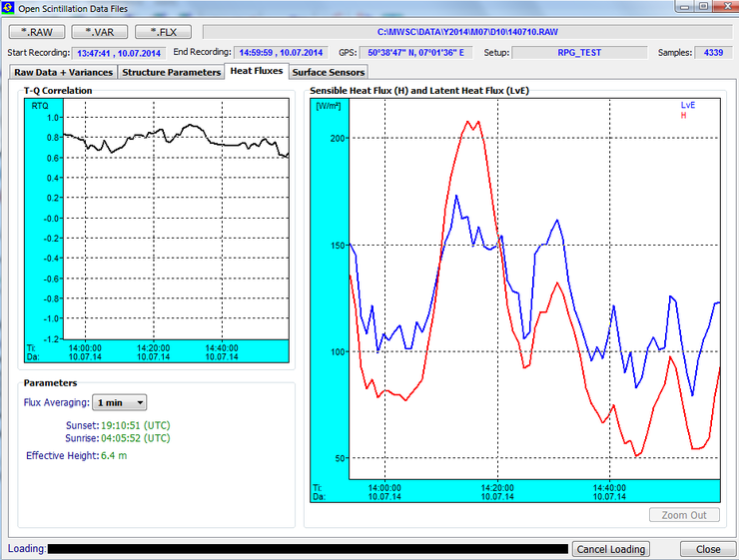Viewport: 739px width, 560px height.
Task: Minimize the dialog window
Action: tap(684, 7)
